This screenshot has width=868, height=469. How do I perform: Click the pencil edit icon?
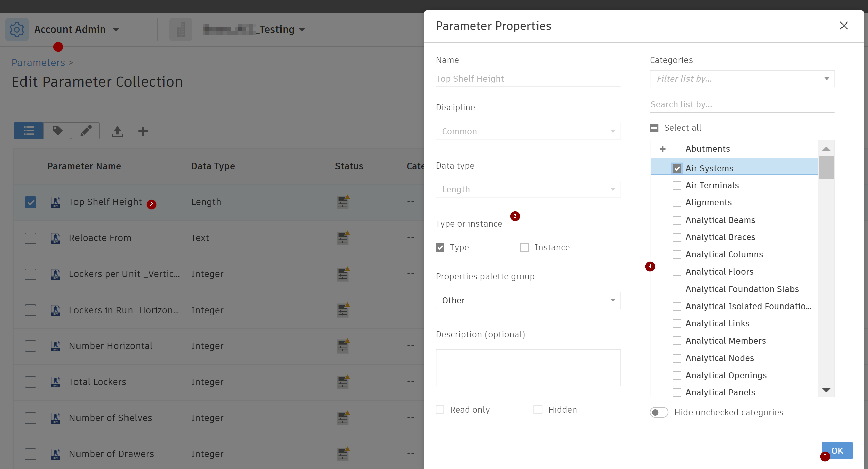(86, 131)
